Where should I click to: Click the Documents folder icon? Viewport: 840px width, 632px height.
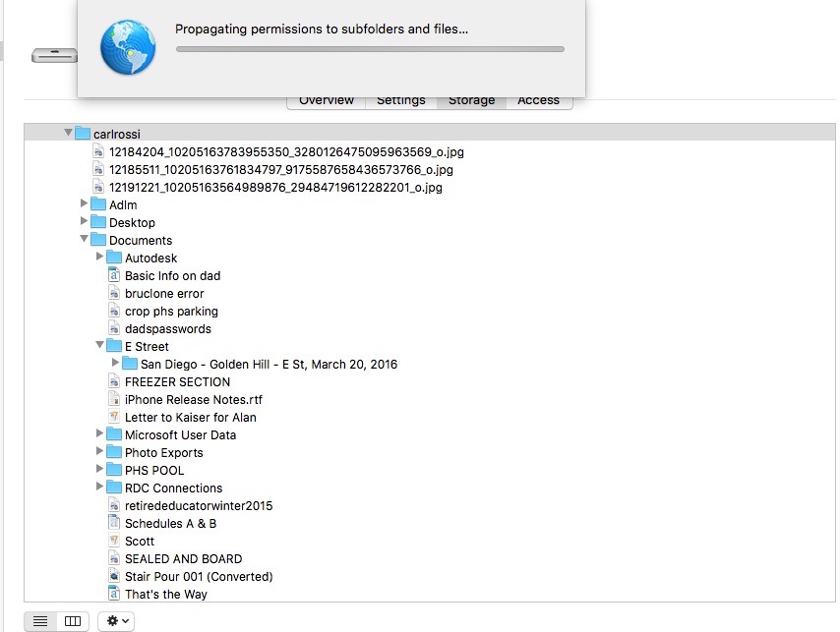(98, 239)
